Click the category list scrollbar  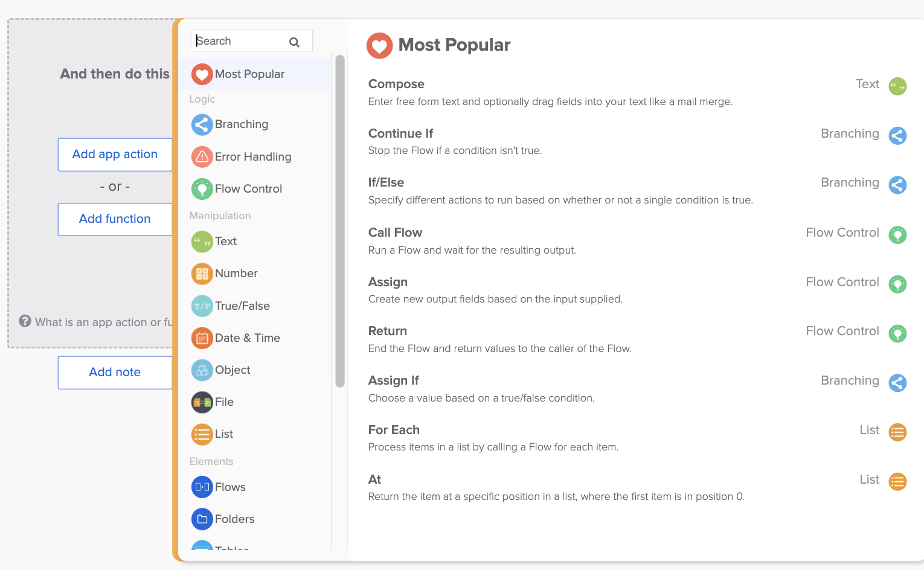click(x=340, y=221)
